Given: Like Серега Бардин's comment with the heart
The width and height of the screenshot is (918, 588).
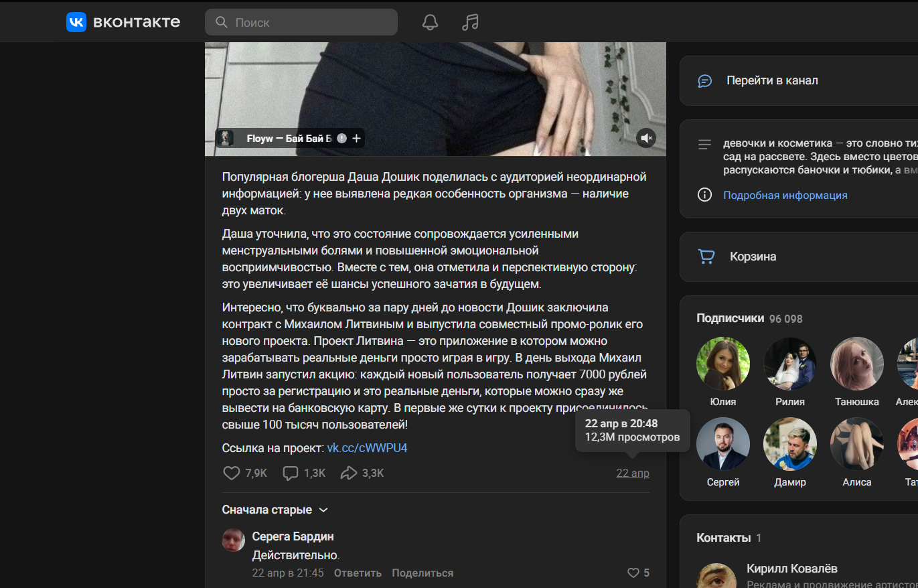Looking at the screenshot, I should pos(633,573).
